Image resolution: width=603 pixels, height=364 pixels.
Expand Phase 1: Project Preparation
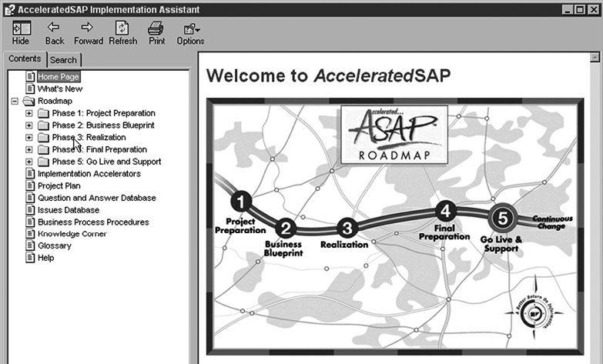28,113
